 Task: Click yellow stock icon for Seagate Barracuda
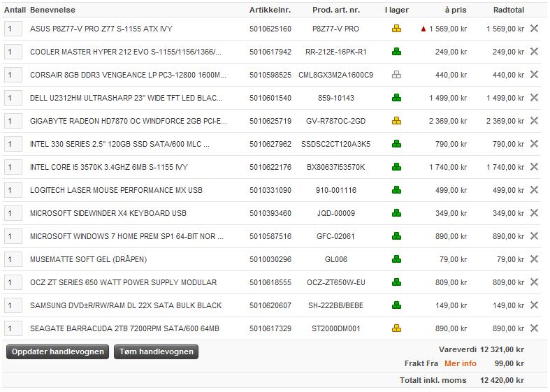(396, 328)
